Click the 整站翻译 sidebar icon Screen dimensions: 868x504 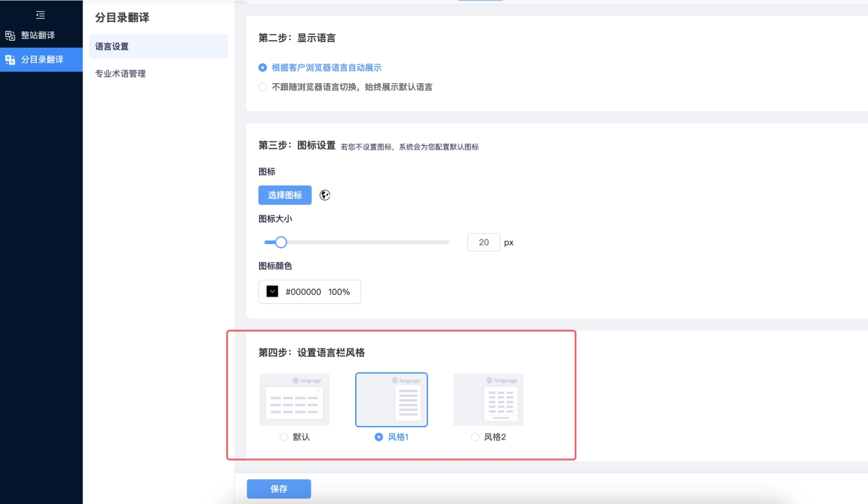pos(10,35)
